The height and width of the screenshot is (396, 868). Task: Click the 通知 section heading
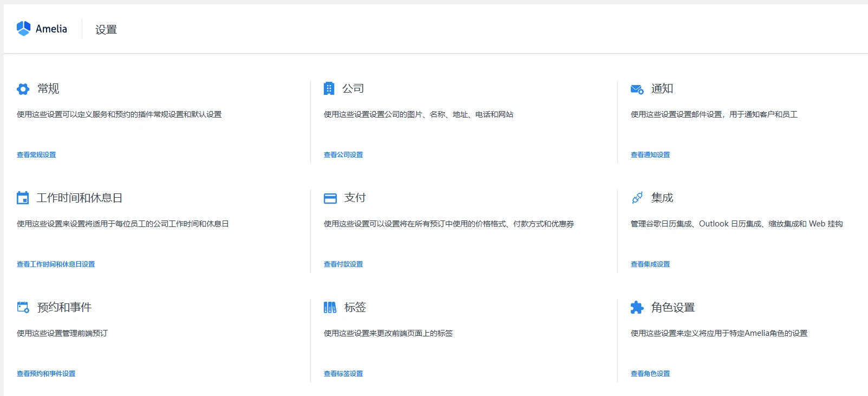click(x=662, y=89)
